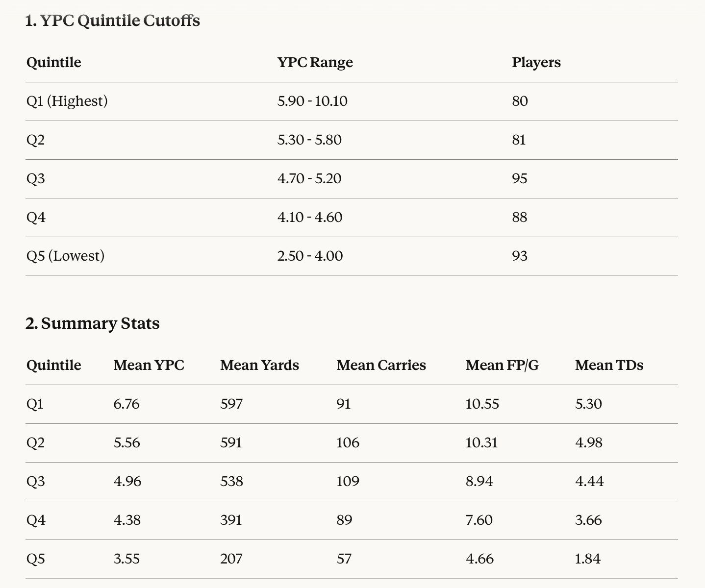This screenshot has height=588, width=705.
Task: Click the Players column header
Action: (x=536, y=63)
